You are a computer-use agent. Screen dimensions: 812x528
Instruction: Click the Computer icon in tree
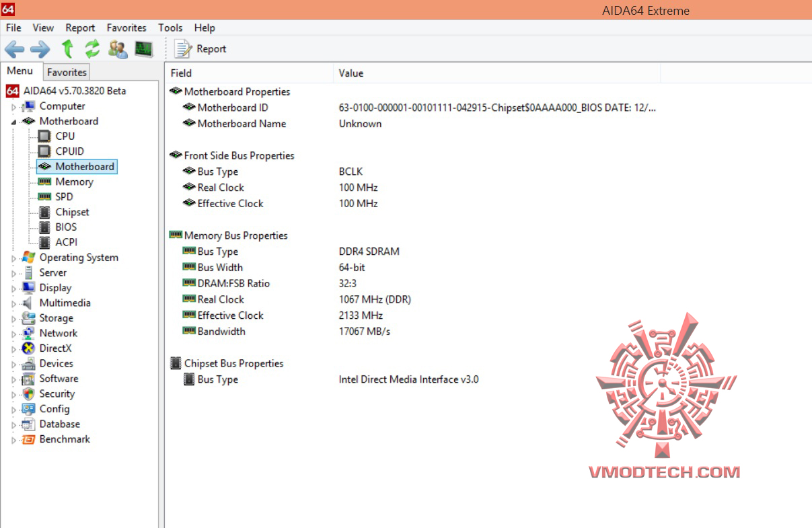click(28, 106)
